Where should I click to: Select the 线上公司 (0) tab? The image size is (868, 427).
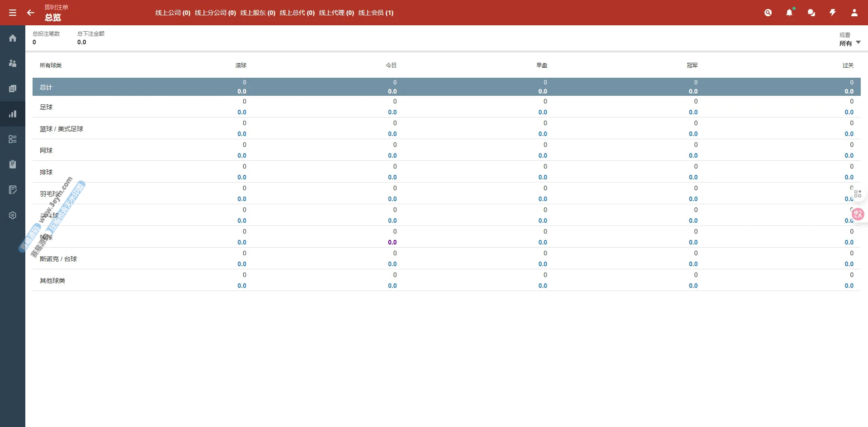(x=173, y=13)
